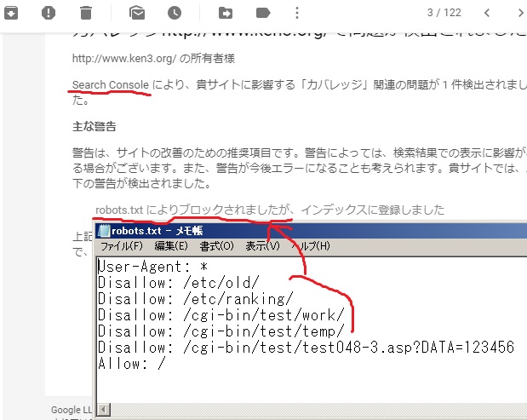
Task: Open the robots.txt blocked-but-indexed warning link
Action: coord(270,210)
